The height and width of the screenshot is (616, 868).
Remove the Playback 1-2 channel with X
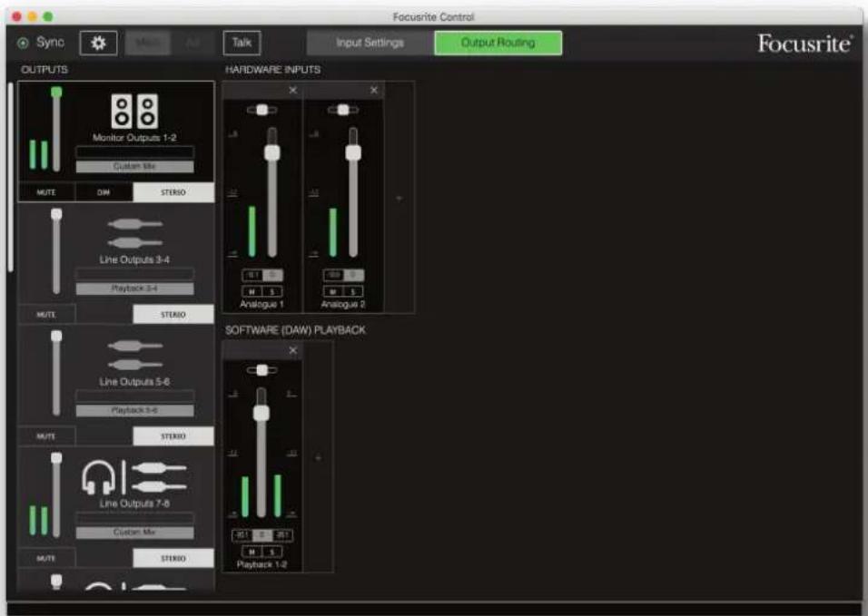(x=293, y=350)
